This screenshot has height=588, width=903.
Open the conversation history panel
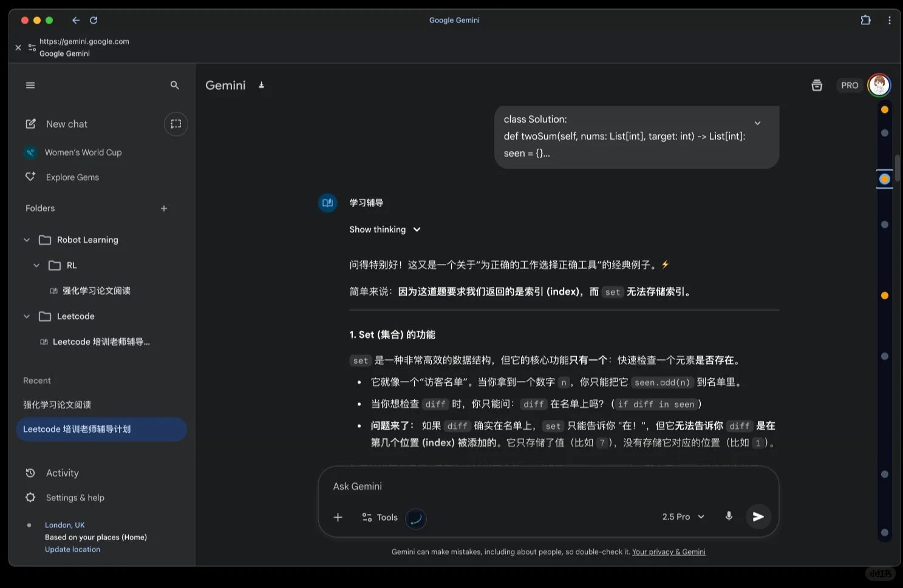coord(816,85)
